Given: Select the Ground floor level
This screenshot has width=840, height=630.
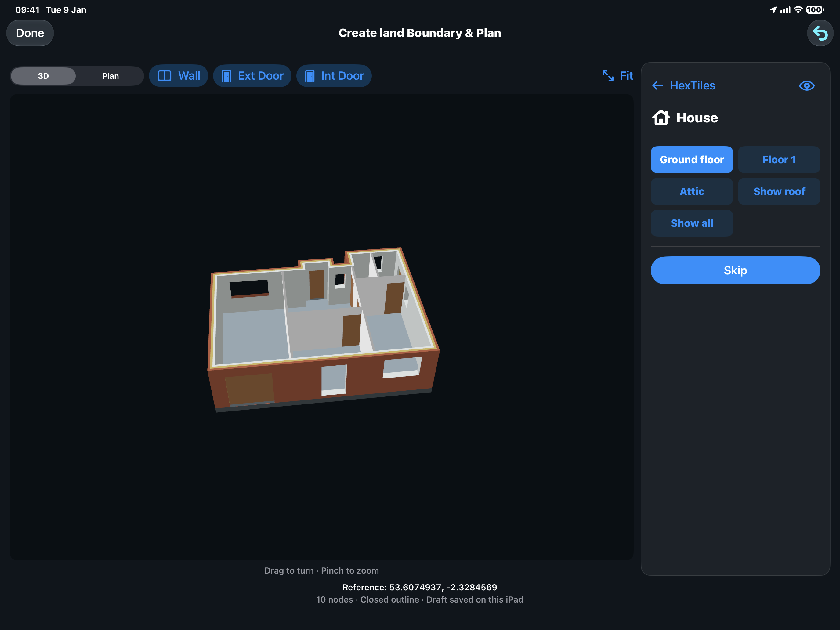Looking at the screenshot, I should [692, 160].
